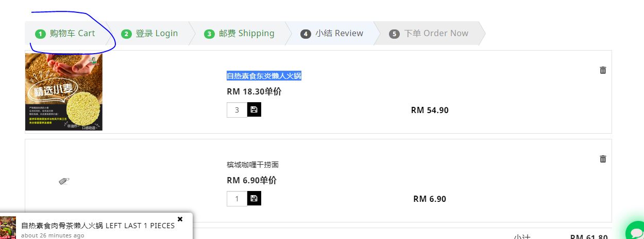Viewport: 644px width, 239px height.
Task: Switch to the 登录 Login step
Action: point(150,34)
